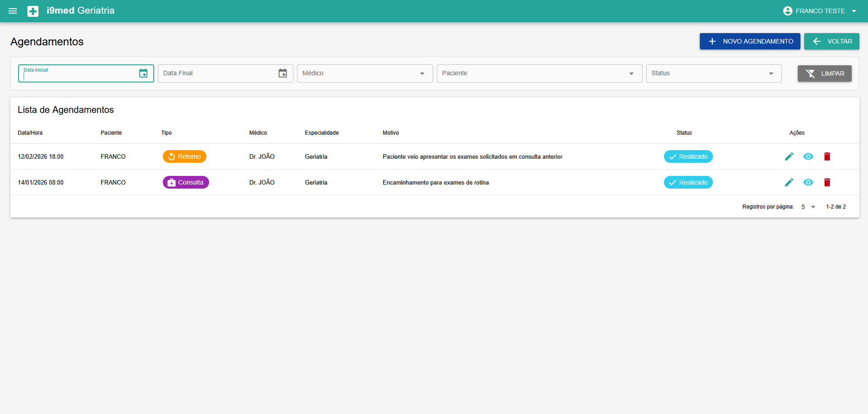Click the Data/Hora column header

[30, 133]
